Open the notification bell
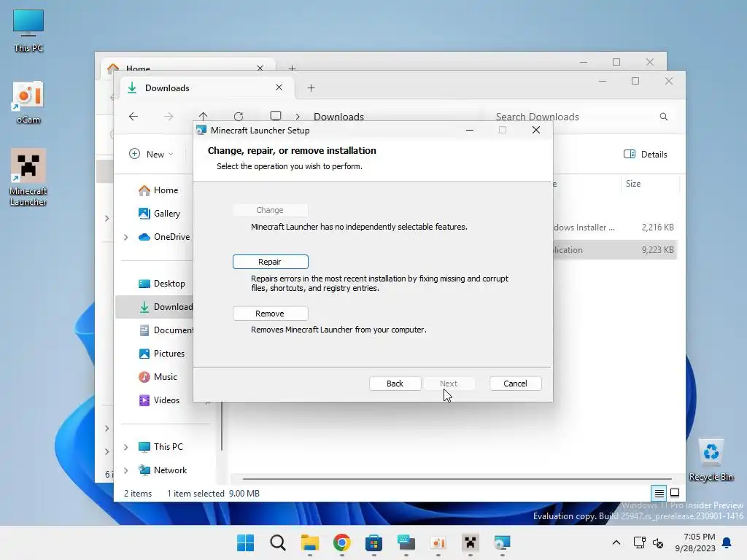Screen dimensions: 747x560 (x=727, y=542)
